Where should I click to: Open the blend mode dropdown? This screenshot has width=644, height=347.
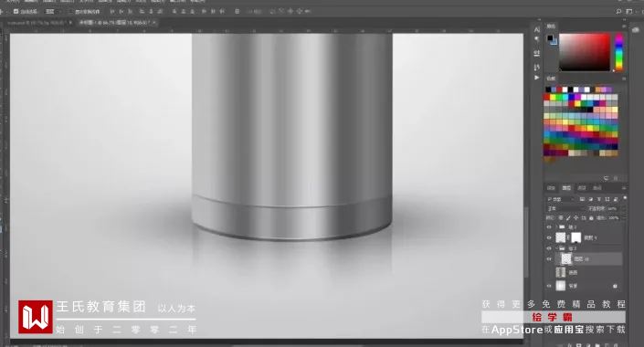(566, 208)
